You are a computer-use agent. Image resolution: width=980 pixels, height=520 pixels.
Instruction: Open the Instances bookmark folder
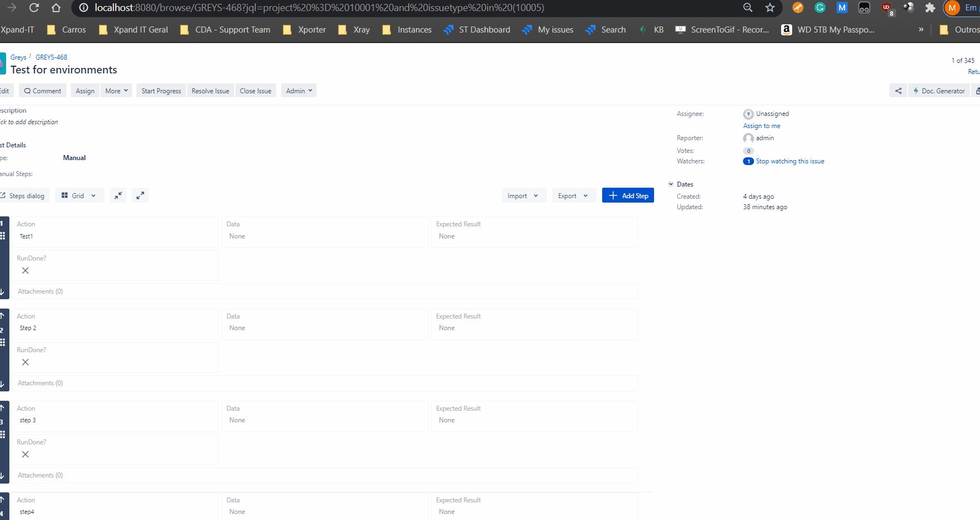click(x=407, y=30)
